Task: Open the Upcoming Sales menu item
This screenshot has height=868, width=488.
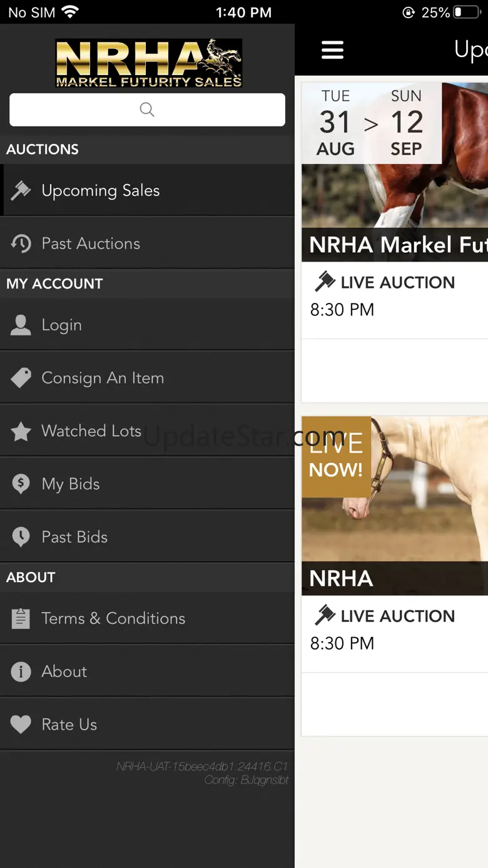Action: coord(101,191)
